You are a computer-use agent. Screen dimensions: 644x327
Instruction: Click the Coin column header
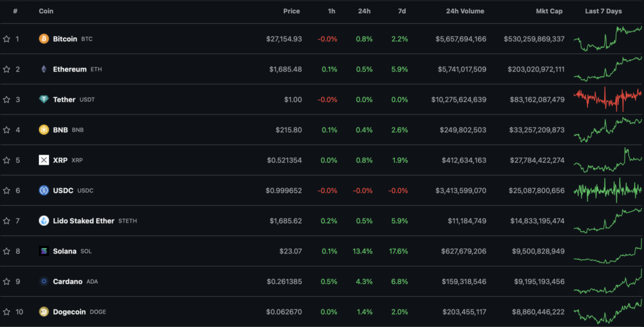46,11
